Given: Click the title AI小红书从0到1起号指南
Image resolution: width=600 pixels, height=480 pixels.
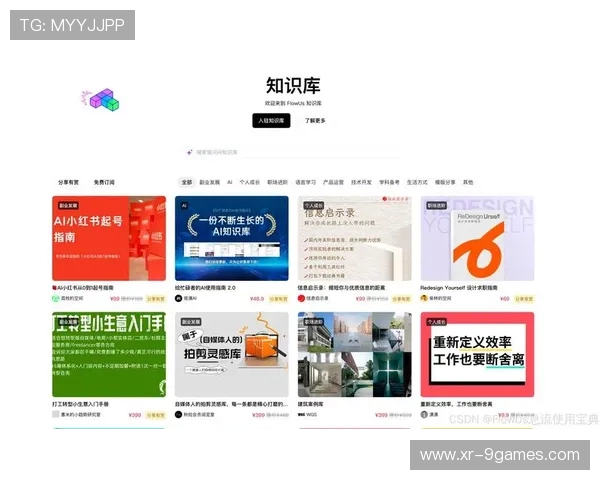Looking at the screenshot, I should (x=83, y=287).
